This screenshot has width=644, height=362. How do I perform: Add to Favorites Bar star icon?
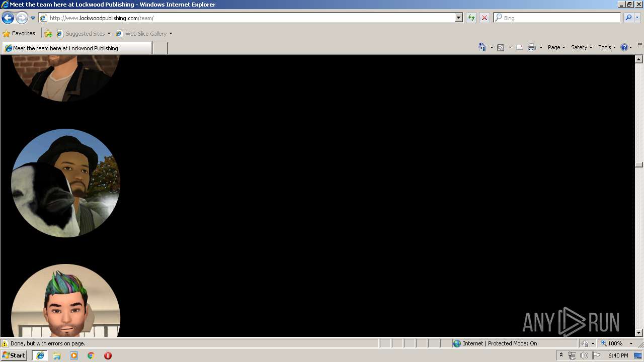click(x=48, y=34)
